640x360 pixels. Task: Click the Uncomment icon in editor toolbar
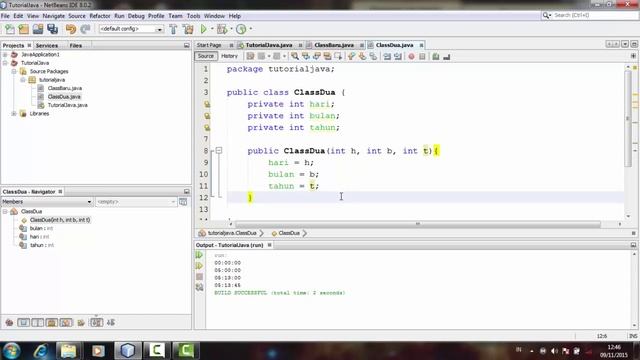[447, 56]
